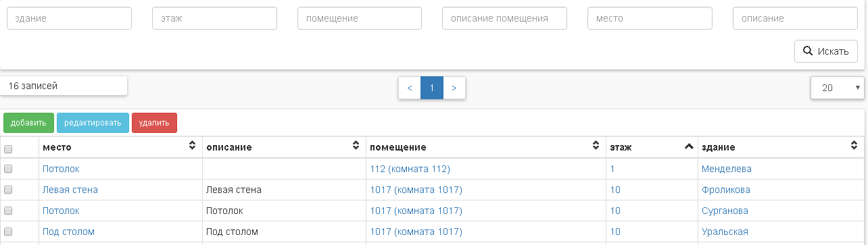Sort by здание column arrows
This screenshot has width=868, height=245.
[854, 146]
